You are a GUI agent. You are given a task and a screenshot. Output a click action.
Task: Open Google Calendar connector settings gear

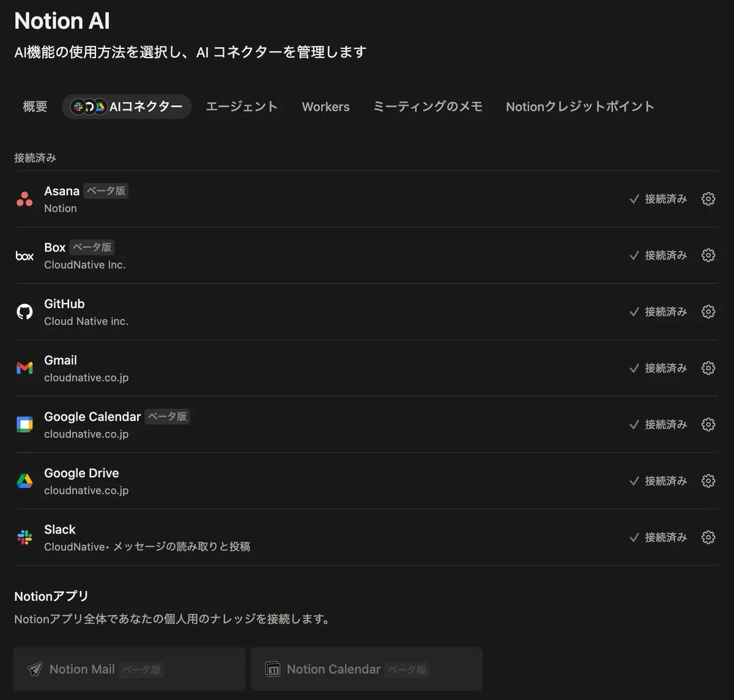pos(708,424)
